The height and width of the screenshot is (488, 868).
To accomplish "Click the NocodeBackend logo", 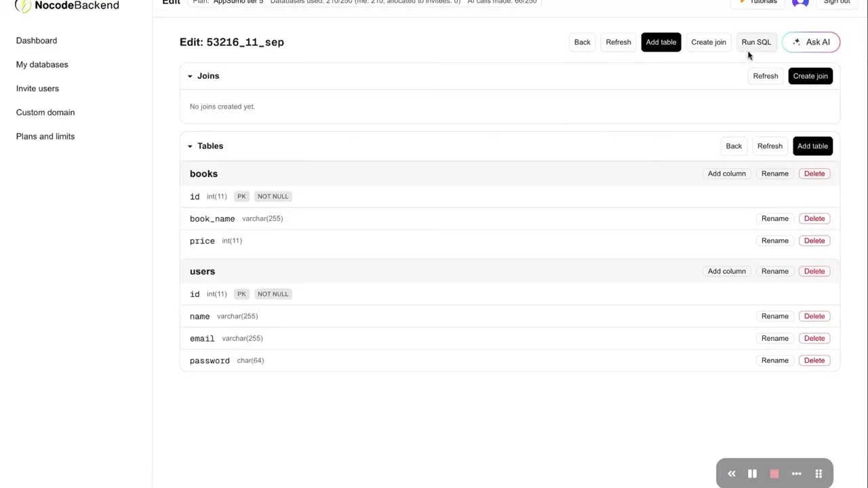I will tap(67, 5).
